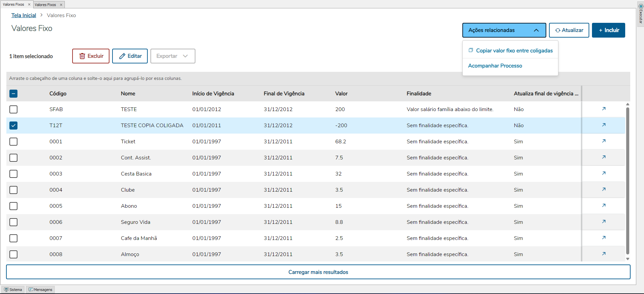Open the Almoço row arrow icon
This screenshot has height=294, width=644.
click(x=604, y=254)
